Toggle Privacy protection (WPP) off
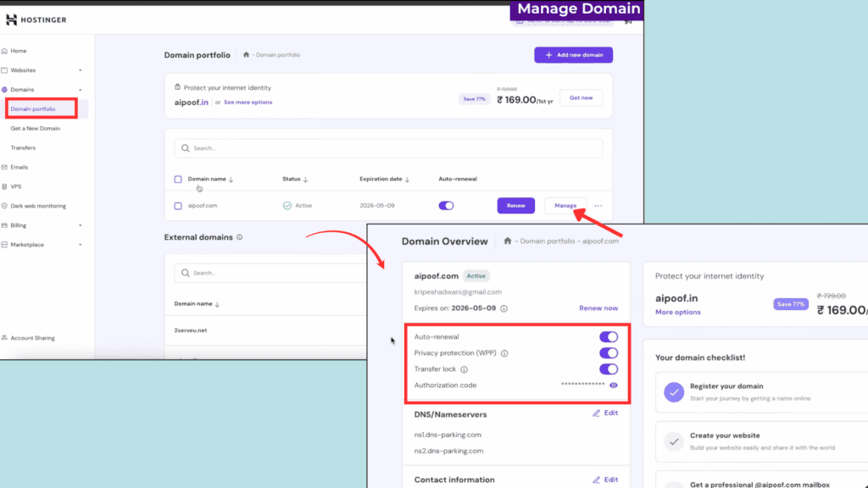Image resolution: width=868 pixels, height=488 pixels. click(x=608, y=352)
